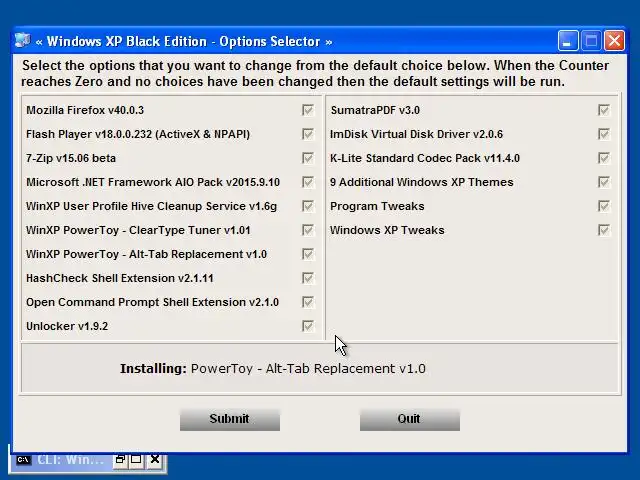Minimize the Options Selector window
This screenshot has width=640, height=480.
[x=568, y=41]
